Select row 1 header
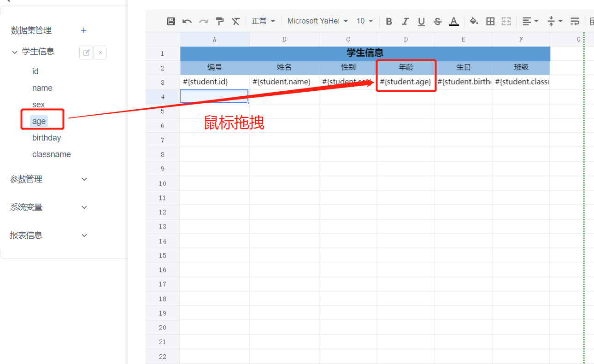Viewport: 594px width, 364px height. coord(163,53)
